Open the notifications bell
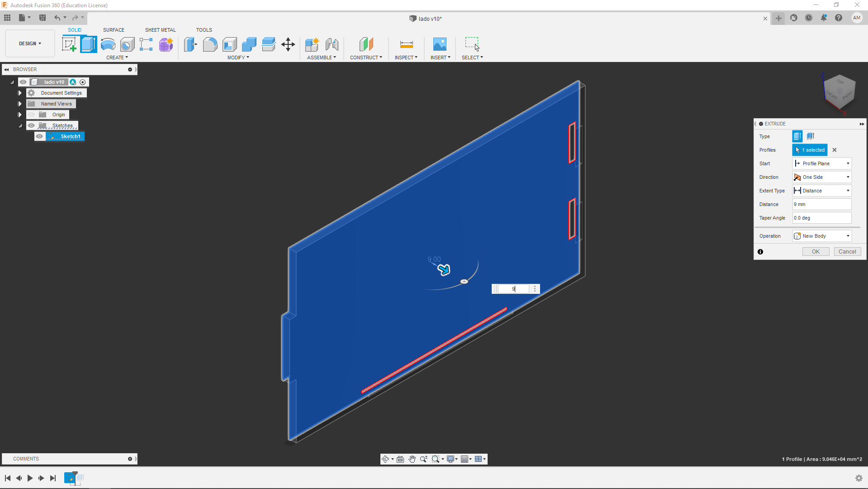 [824, 18]
